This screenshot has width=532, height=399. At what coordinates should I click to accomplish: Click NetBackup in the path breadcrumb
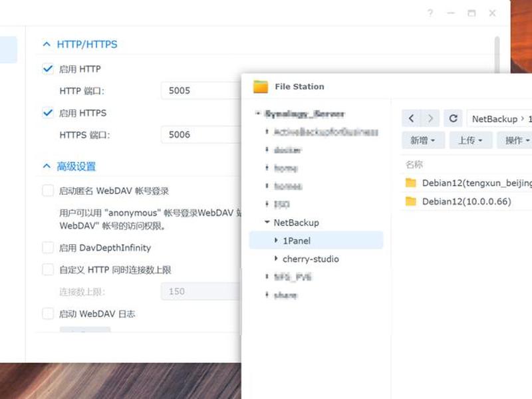[x=495, y=119]
